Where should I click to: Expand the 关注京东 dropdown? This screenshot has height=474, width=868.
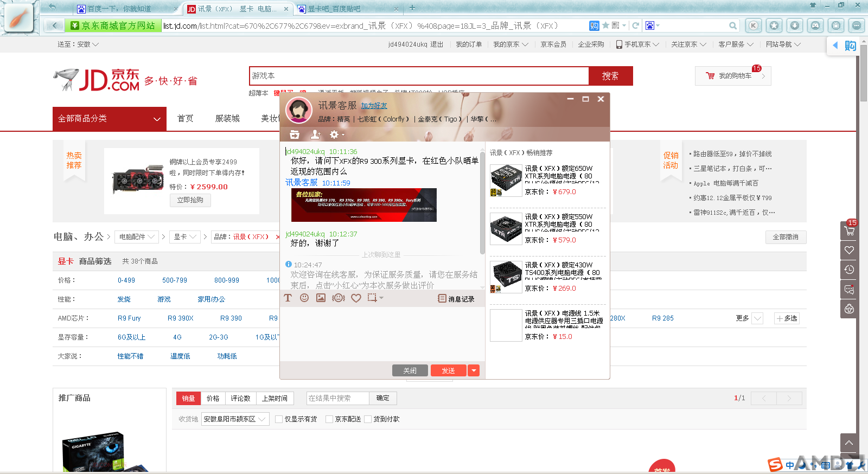688,44
